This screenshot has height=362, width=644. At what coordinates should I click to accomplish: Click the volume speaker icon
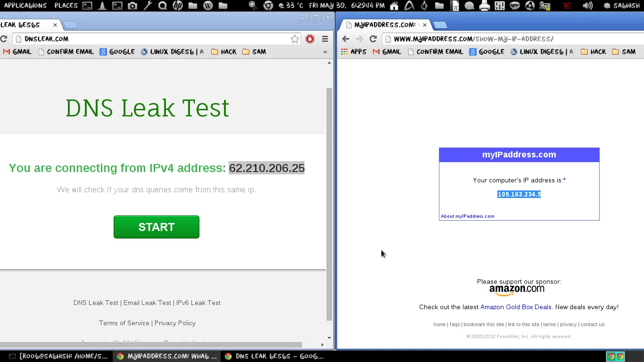[587, 6]
